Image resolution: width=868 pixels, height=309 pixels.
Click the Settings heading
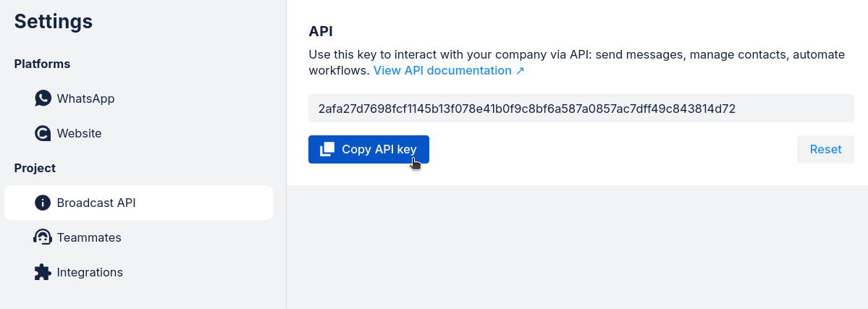(54, 22)
